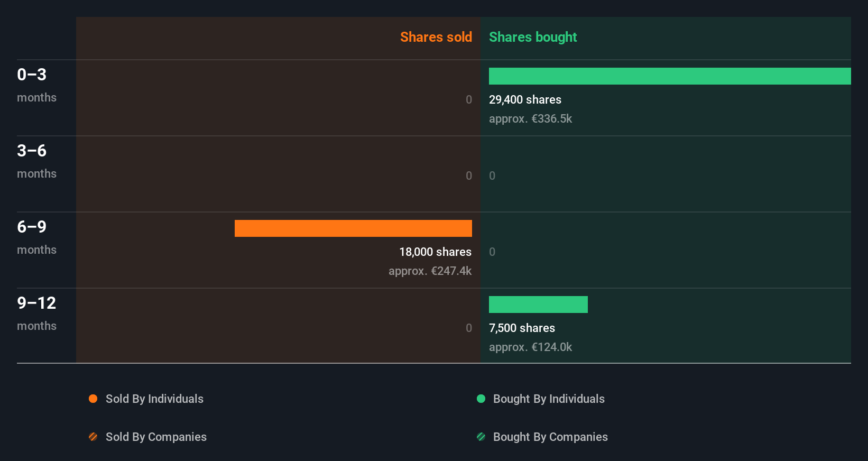
Task: Click the Shares bought column header
Action: (533, 37)
